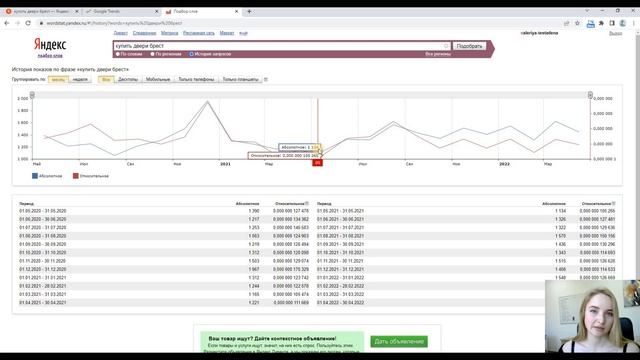Screen dimensions: 640x360
Task: Toggle the red 'Относительное' legend swatch
Action: click(x=76, y=176)
